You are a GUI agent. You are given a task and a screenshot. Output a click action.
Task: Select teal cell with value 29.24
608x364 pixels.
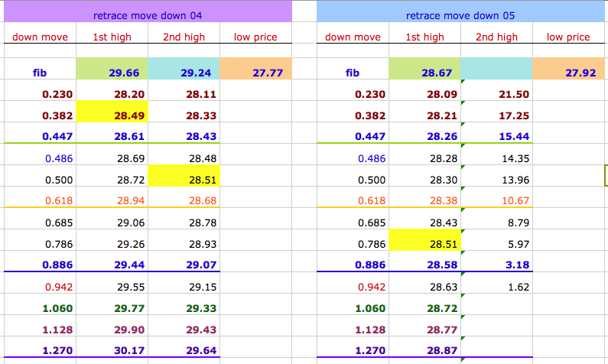point(184,69)
